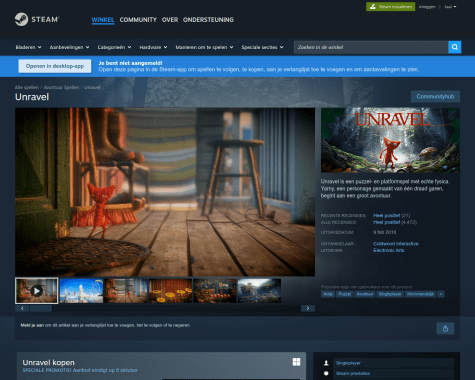
Task: Click the thumbnail strip scrollbar handle
Action: pyautogui.click(x=41, y=308)
